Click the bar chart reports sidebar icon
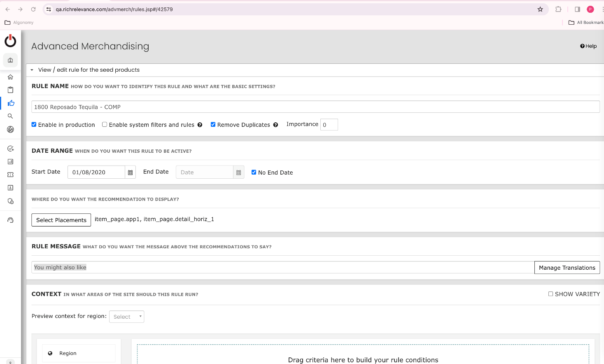Image resolution: width=604 pixels, height=364 pixels. point(10,162)
